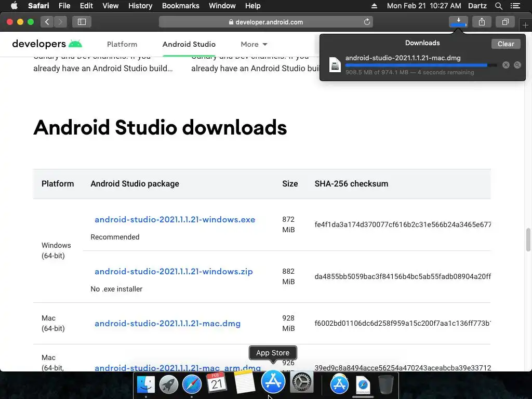Open the History menu
Screen dimensions: 532x399
click(140, 6)
